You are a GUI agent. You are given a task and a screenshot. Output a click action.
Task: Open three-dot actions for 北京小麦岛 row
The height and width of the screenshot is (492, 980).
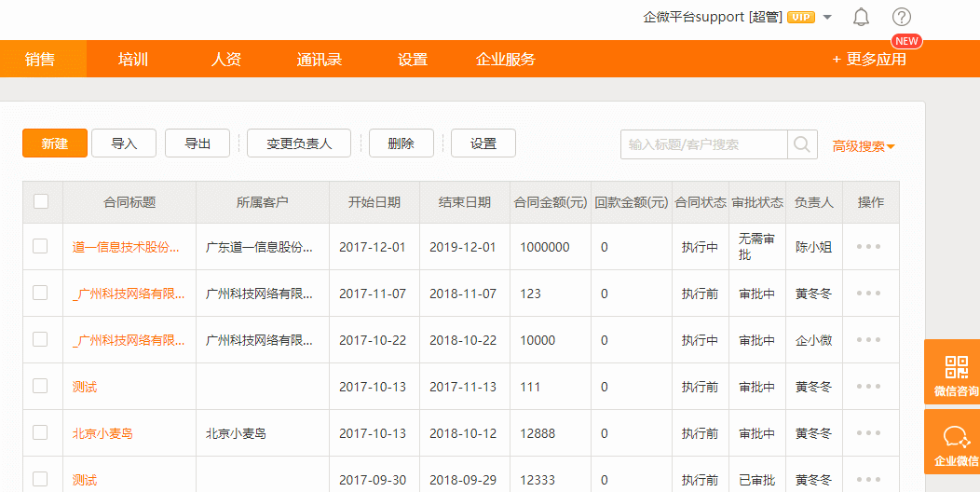(x=868, y=433)
